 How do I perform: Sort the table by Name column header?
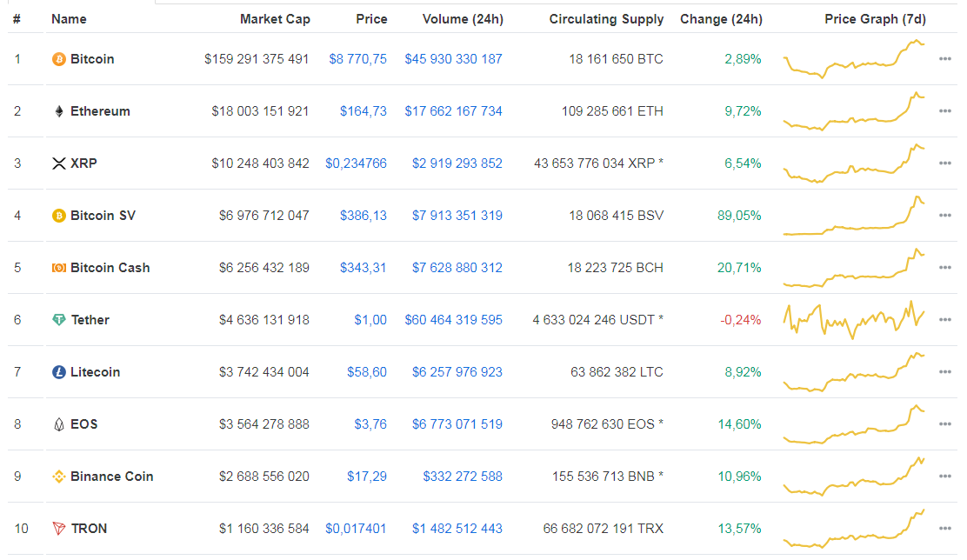pyautogui.click(x=69, y=19)
